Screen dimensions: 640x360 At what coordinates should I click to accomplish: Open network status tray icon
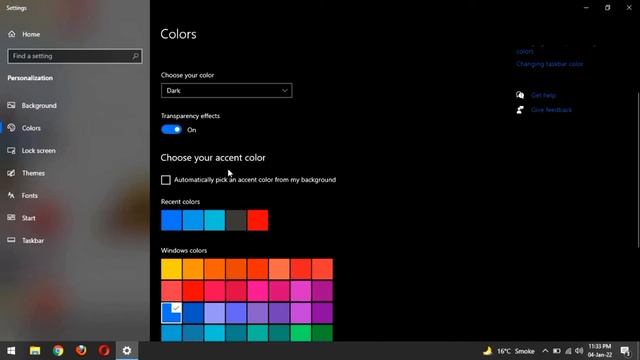(x=568, y=351)
